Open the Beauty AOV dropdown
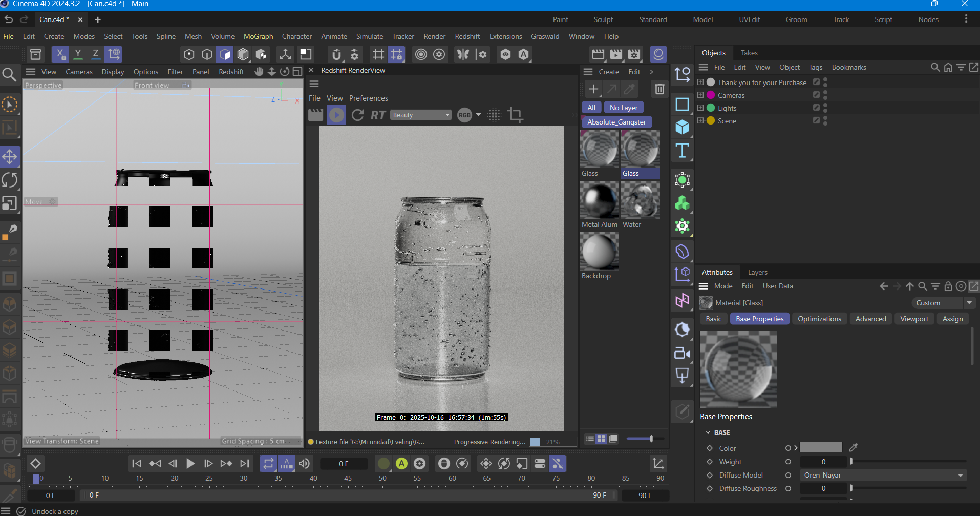980x516 pixels. coord(421,115)
